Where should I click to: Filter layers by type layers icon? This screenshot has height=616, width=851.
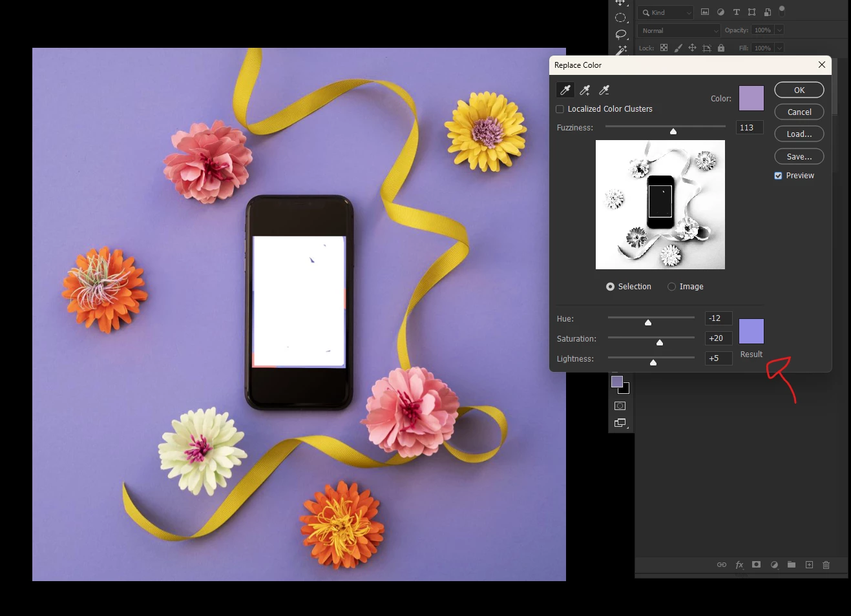tap(736, 12)
